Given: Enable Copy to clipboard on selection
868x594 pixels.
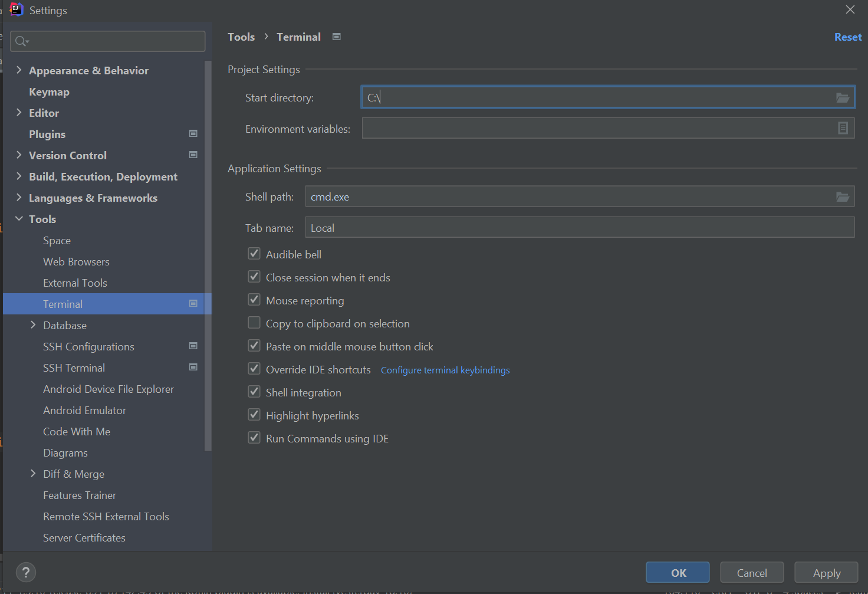Looking at the screenshot, I should (x=254, y=322).
